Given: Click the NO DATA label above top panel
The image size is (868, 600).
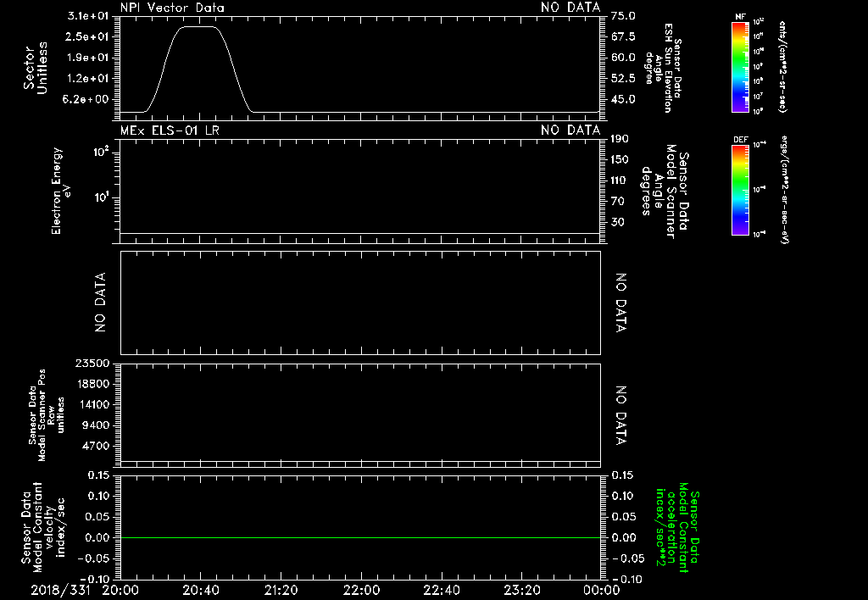Looking at the screenshot, I should click(570, 8).
